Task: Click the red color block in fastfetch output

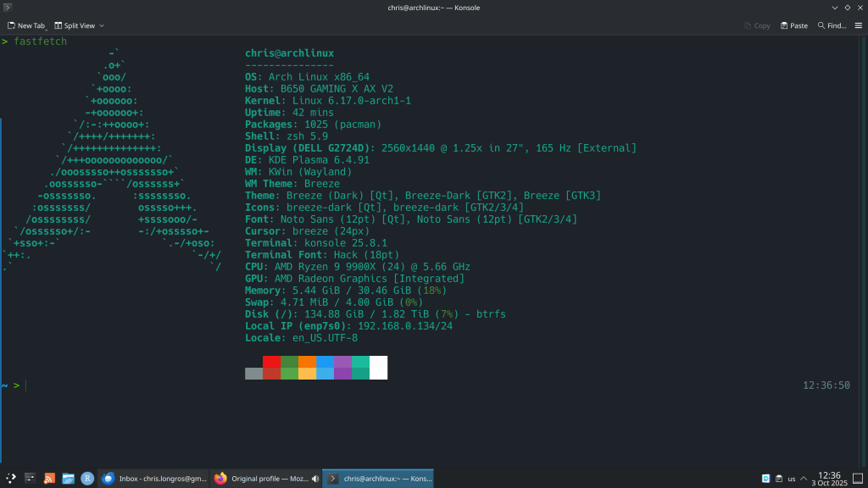Action: click(271, 361)
